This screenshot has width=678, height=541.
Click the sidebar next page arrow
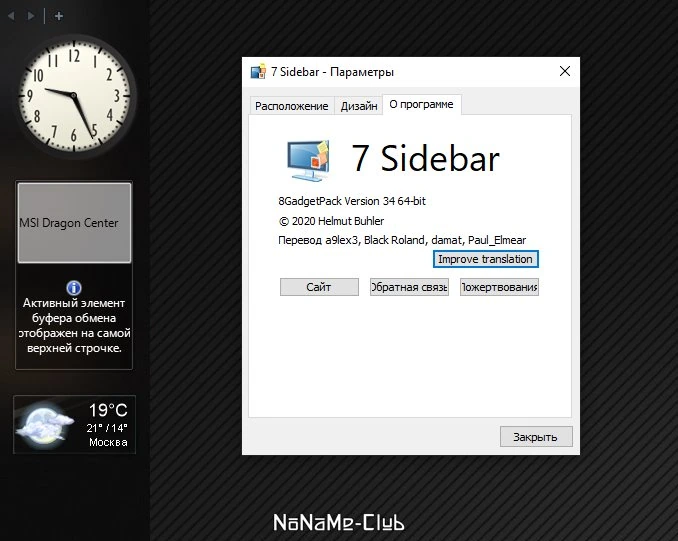(31, 16)
